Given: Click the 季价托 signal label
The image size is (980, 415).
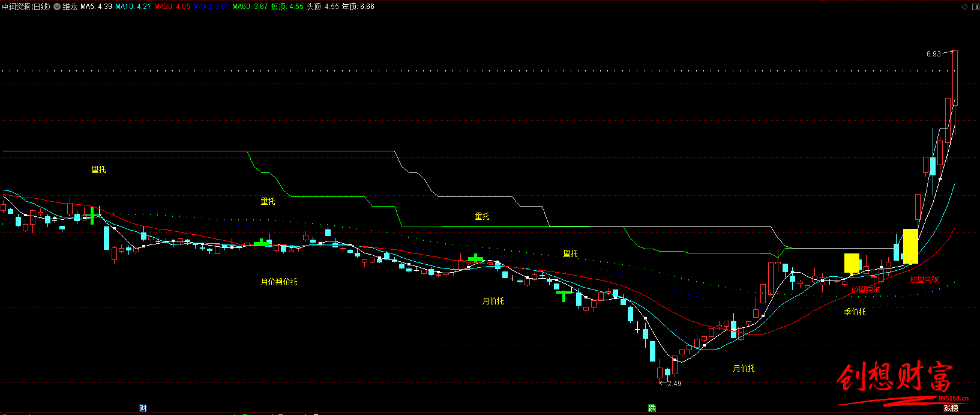Looking at the screenshot, I should 855,312.
